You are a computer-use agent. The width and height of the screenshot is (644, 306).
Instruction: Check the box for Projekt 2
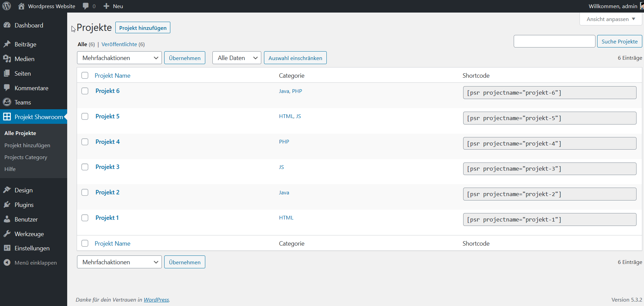pos(85,192)
